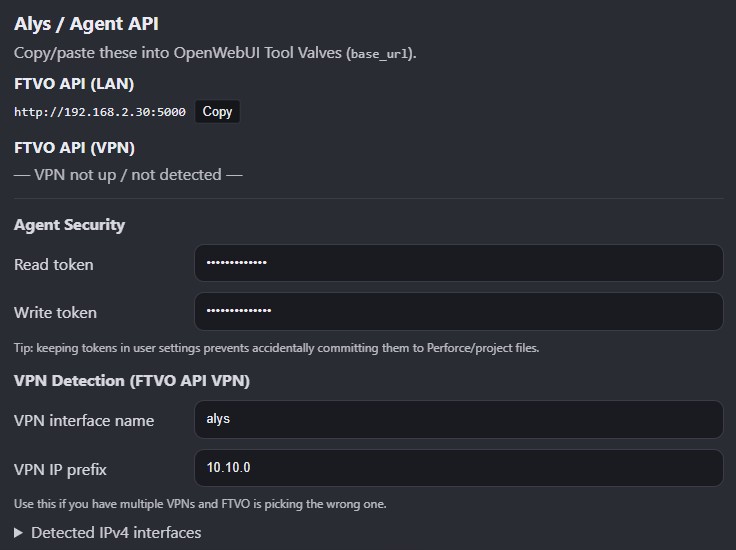Click into the Write token field

pos(458,312)
